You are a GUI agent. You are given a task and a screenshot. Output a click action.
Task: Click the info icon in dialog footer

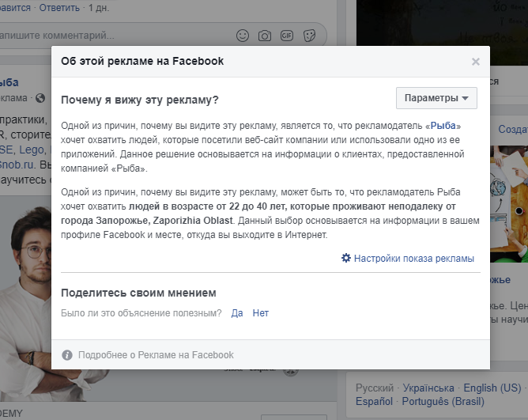(67, 355)
